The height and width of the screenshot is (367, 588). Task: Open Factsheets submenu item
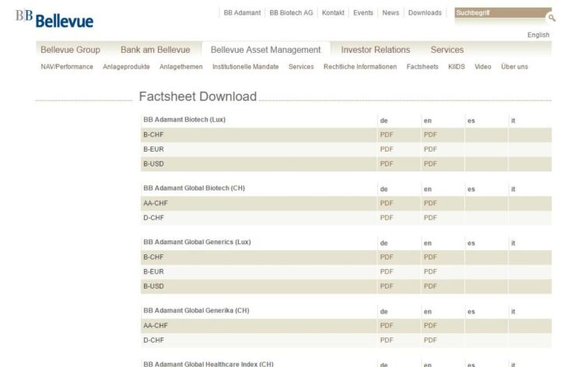[422, 67]
